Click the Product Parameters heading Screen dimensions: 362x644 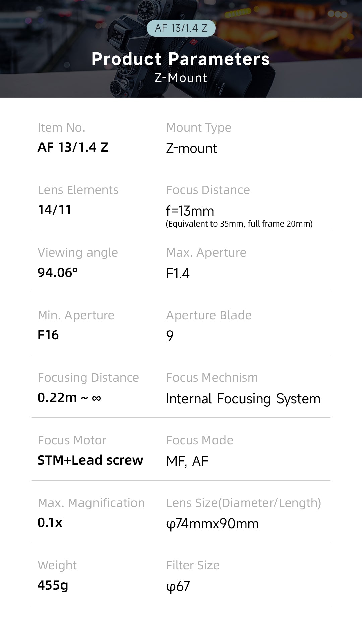pyautogui.click(x=181, y=59)
